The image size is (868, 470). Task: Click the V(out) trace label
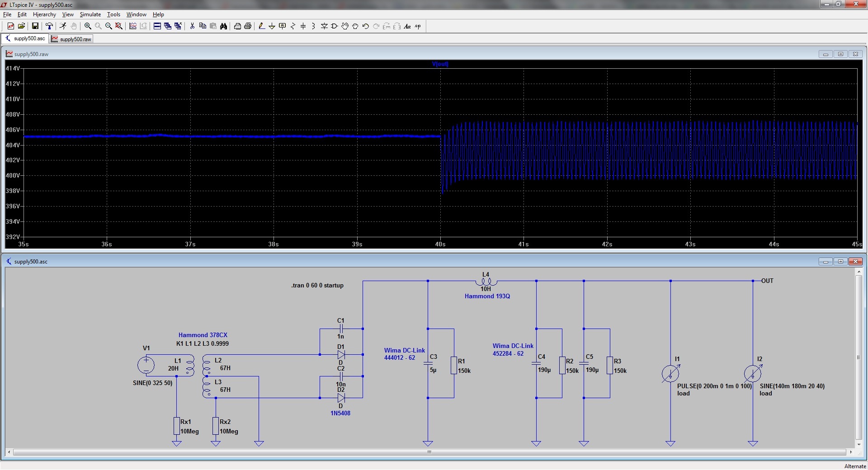pyautogui.click(x=440, y=64)
